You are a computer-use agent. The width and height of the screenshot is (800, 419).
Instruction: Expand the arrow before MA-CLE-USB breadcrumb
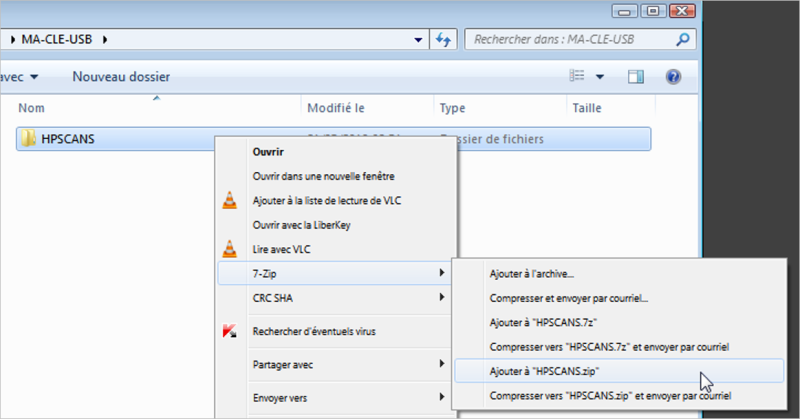coord(13,39)
